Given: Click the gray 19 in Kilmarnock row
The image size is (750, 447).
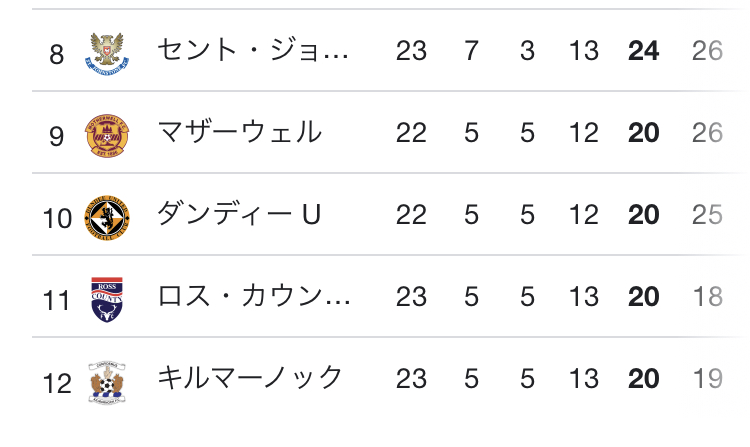Looking at the screenshot, I should coord(707,379).
